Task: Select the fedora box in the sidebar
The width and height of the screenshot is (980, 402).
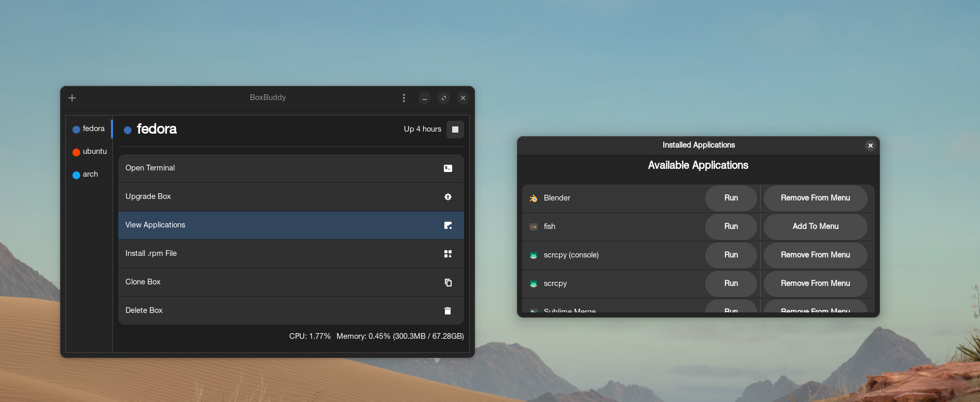Action: [x=89, y=128]
